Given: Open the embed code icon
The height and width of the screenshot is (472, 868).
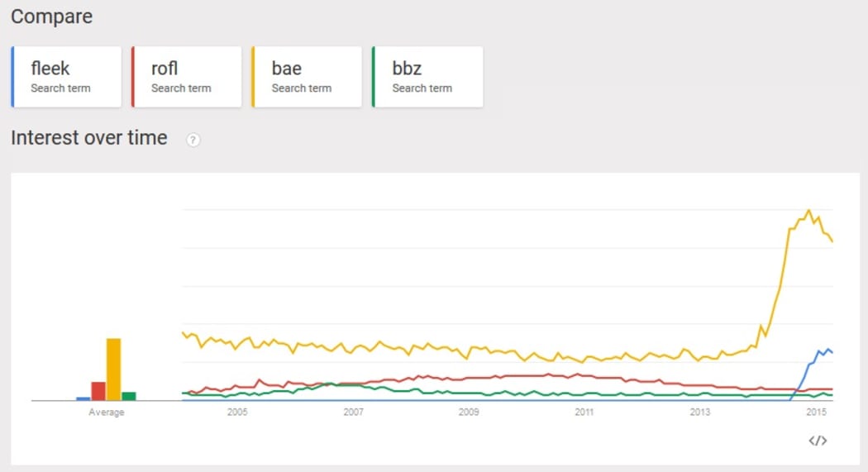Looking at the screenshot, I should pyautogui.click(x=817, y=441).
